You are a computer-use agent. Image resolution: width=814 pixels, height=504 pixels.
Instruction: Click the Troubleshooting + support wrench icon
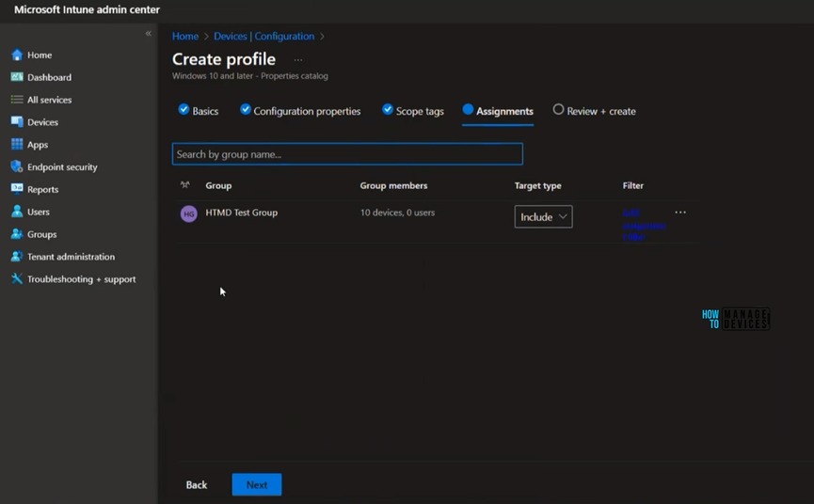click(17, 278)
